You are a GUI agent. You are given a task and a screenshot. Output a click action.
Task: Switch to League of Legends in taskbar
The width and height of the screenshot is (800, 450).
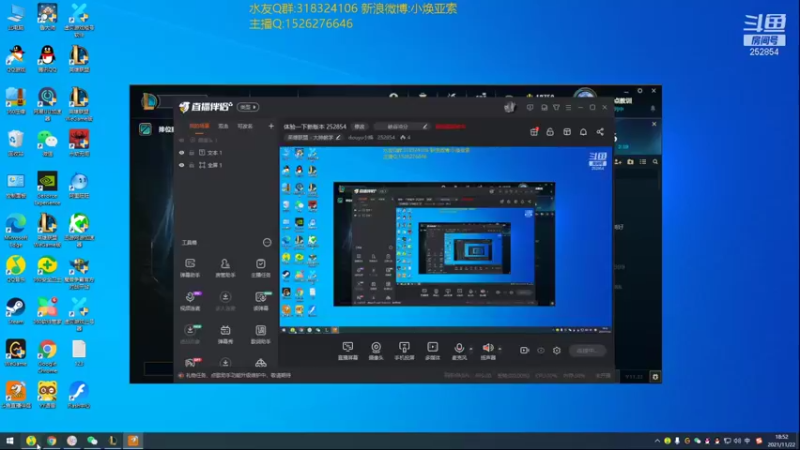[x=113, y=441]
